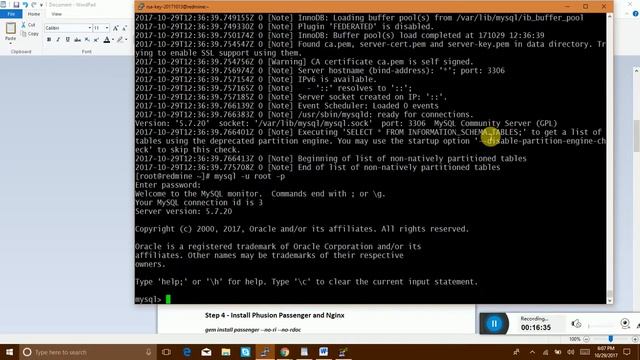Zoom out WordPad with minus button
This screenshot has width=640, height=360.
click(x=586, y=339)
